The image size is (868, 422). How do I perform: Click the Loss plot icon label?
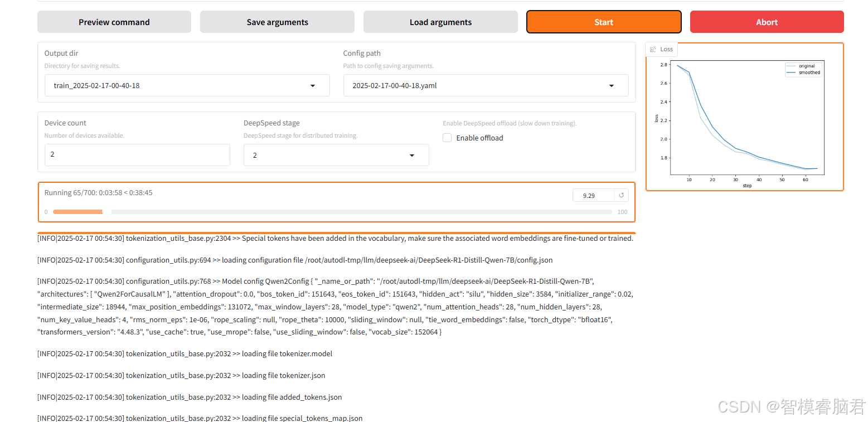tap(662, 49)
